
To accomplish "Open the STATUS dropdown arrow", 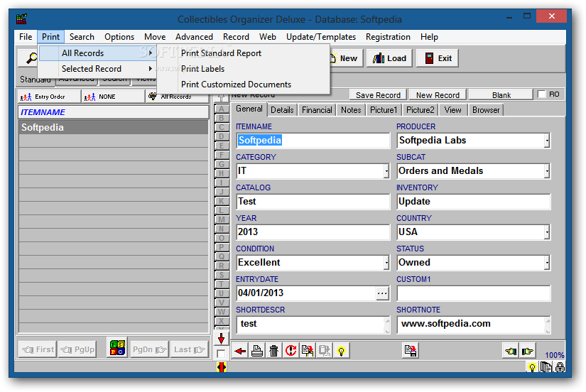I will [x=547, y=263].
